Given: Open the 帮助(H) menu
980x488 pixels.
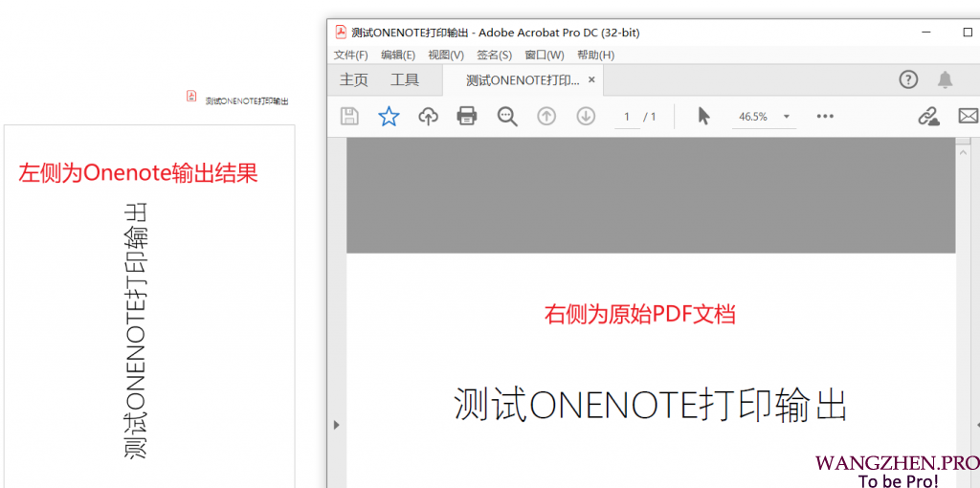Looking at the screenshot, I should [595, 55].
